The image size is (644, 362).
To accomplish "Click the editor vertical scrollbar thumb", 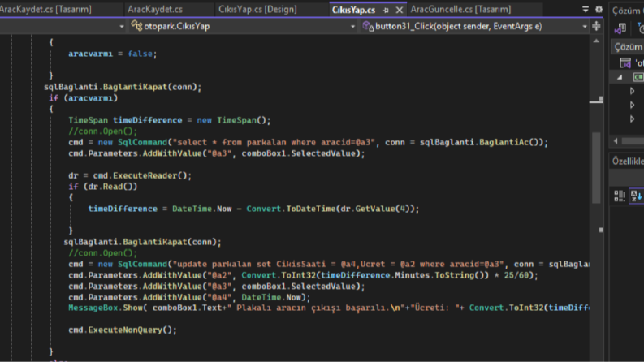I will pyautogui.click(x=596, y=167).
